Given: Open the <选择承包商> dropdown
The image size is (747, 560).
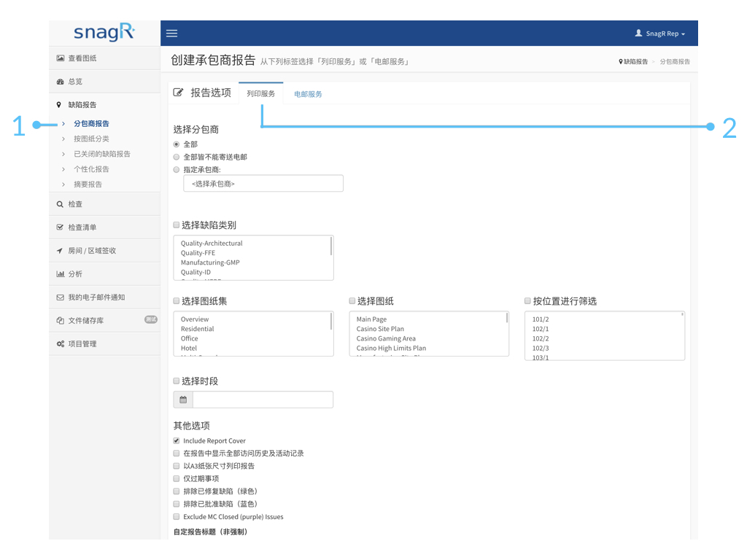Looking at the screenshot, I should (263, 183).
